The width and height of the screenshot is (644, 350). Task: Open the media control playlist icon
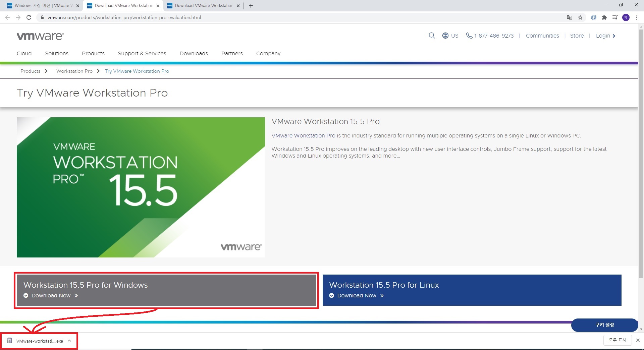pyautogui.click(x=615, y=17)
